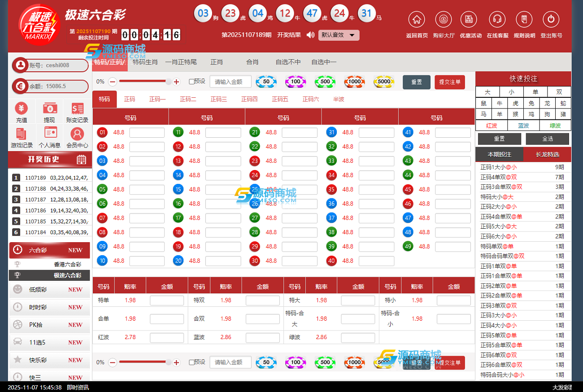Open the 充值 recharge icon
Screen dimensions: 583x392
(x=22, y=109)
